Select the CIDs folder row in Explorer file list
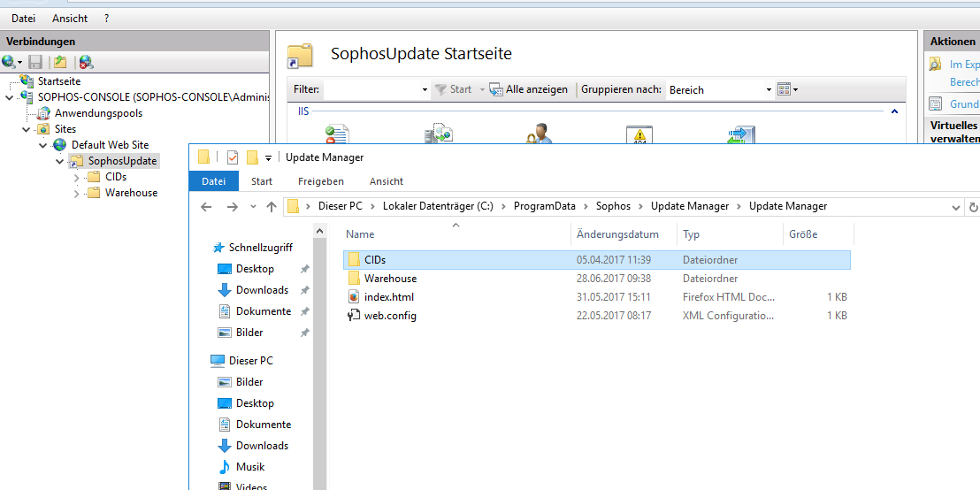The height and width of the screenshot is (490, 980). click(x=597, y=259)
